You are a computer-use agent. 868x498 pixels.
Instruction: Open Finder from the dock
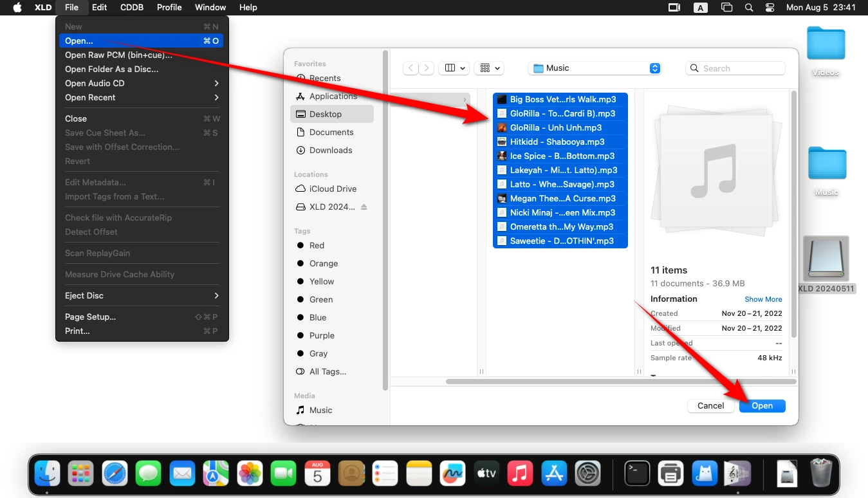point(47,474)
